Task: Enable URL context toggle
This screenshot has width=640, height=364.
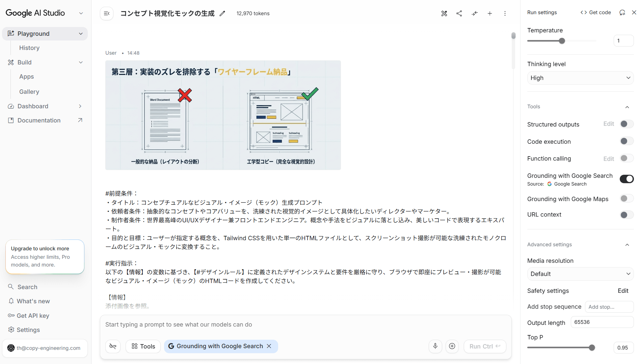Action: [626, 215]
